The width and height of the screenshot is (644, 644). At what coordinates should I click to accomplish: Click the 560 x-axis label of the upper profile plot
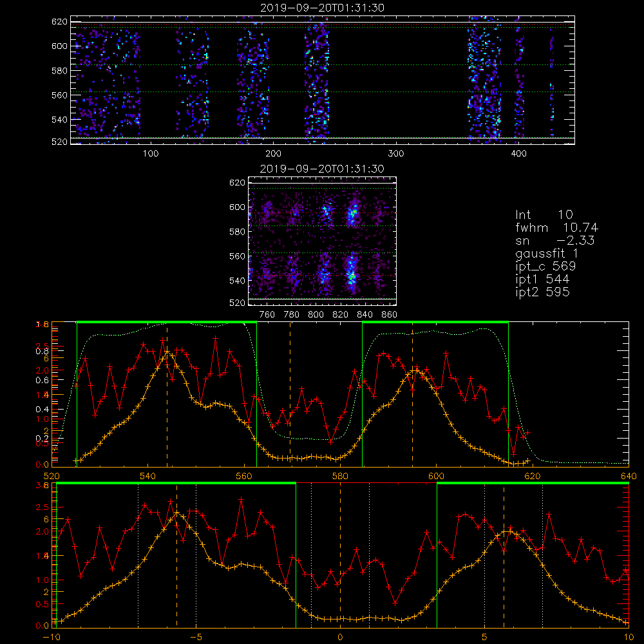(x=244, y=476)
